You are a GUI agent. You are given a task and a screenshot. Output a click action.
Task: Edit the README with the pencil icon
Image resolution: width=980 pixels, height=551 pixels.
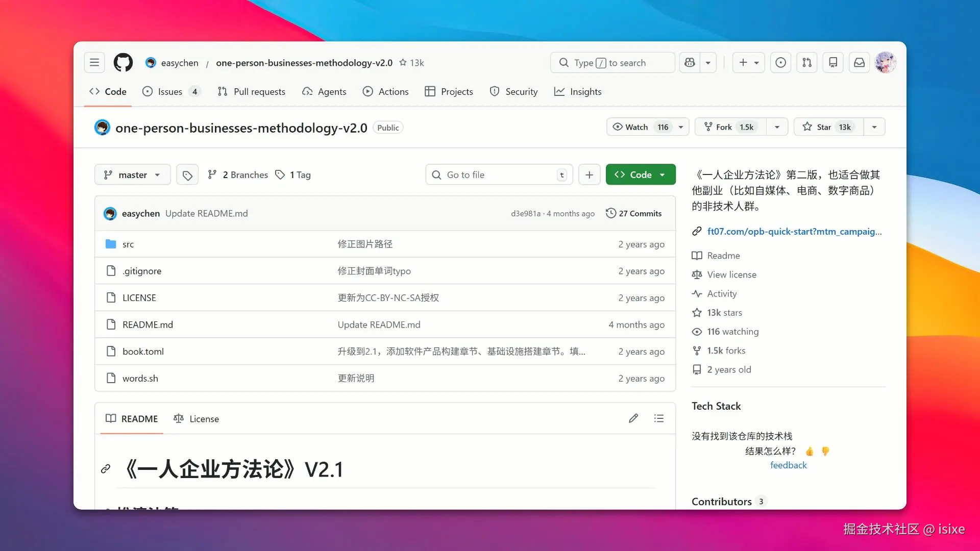point(633,418)
